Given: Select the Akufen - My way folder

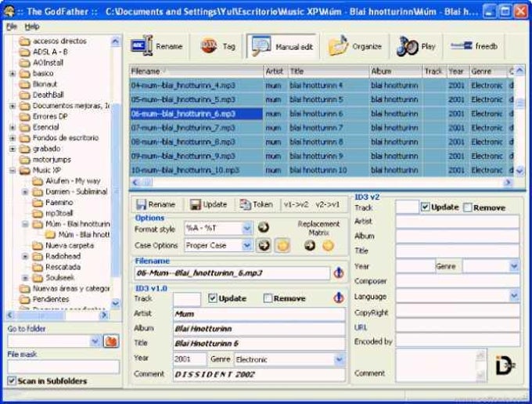Looking at the screenshot, I should 73,181.
